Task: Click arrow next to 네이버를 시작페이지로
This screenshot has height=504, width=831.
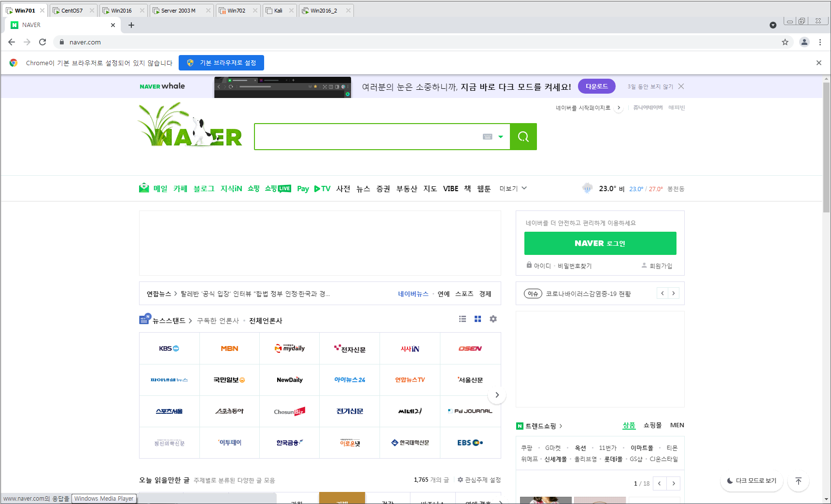Action: (x=619, y=108)
